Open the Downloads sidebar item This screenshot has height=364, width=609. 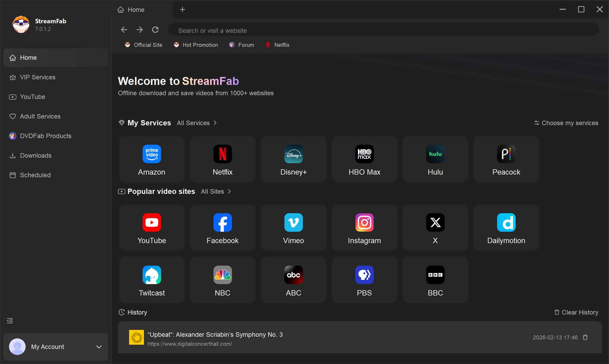click(35, 156)
